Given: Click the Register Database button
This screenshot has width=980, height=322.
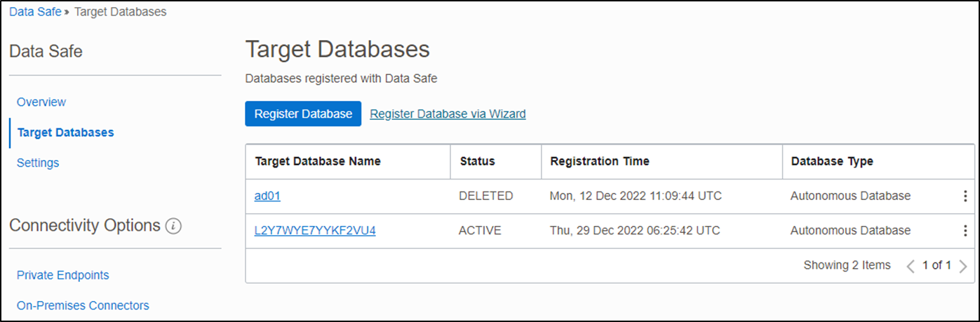Looking at the screenshot, I should 303,114.
